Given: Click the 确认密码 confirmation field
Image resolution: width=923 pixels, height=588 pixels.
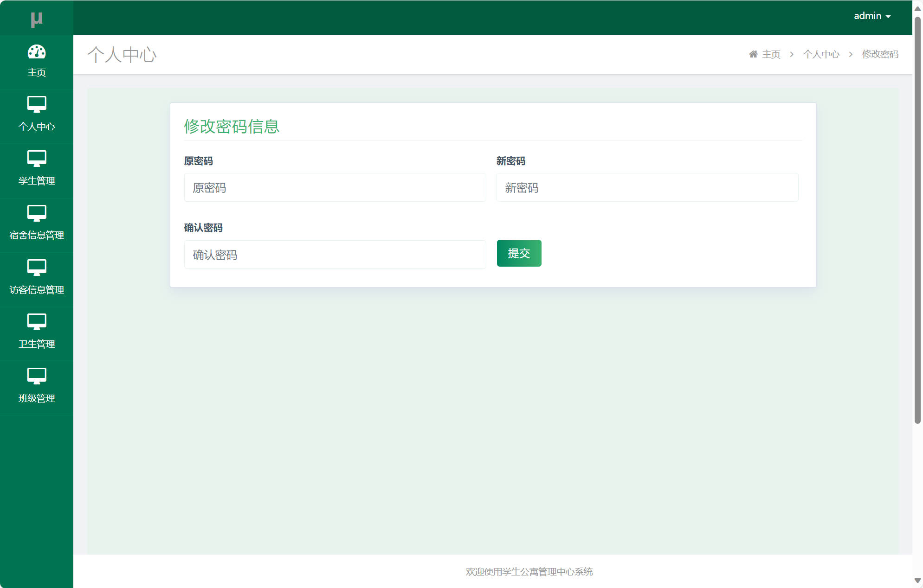Looking at the screenshot, I should [335, 255].
